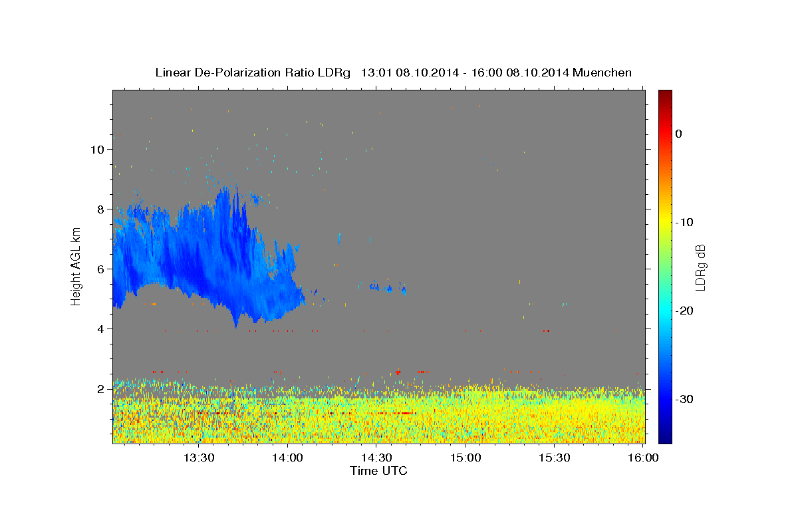Click the "Muenchen" location label in the title
The image size is (798, 532).
(x=602, y=72)
